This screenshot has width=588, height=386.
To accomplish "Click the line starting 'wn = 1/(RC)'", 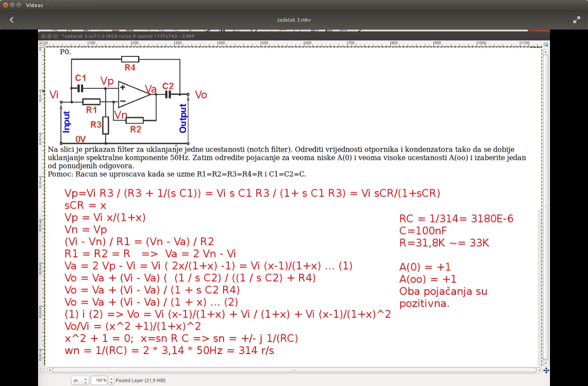I will pyautogui.click(x=169, y=351).
